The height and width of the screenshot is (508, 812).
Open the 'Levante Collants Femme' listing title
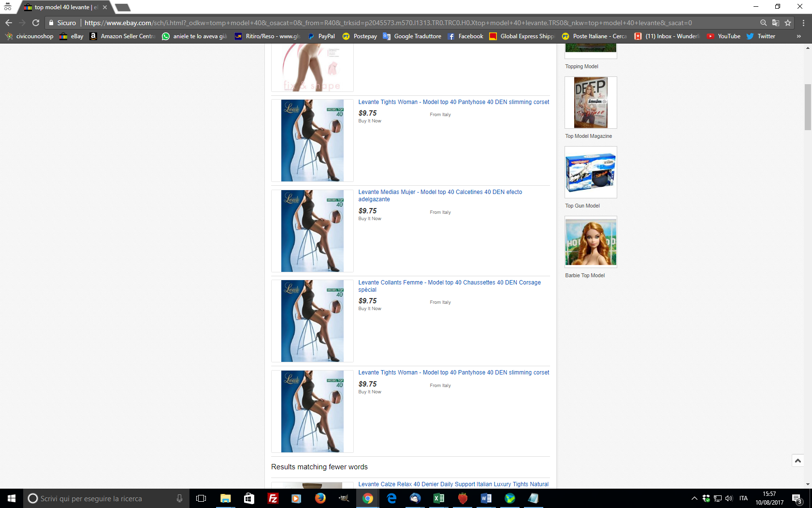[449, 286]
